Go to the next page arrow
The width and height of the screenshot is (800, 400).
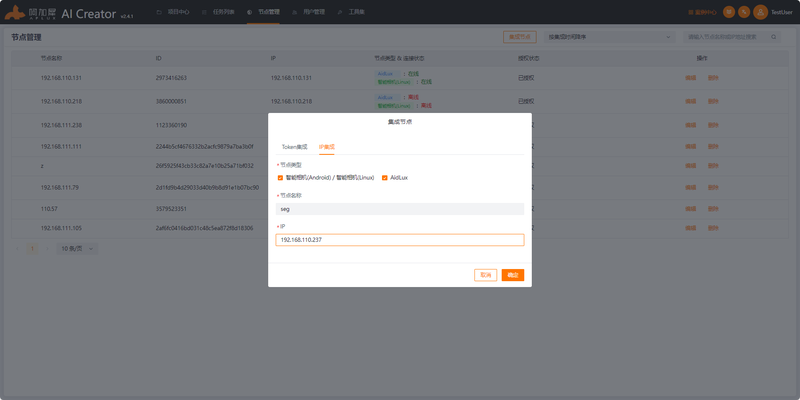point(47,249)
